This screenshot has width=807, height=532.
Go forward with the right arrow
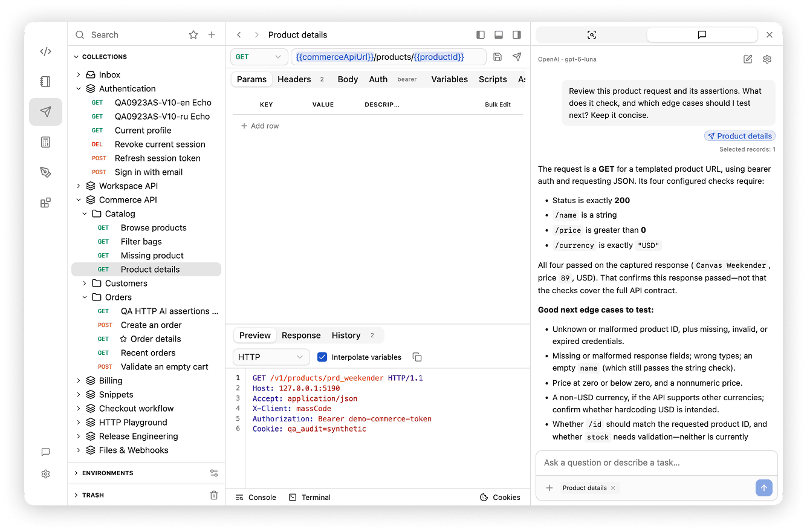[x=256, y=35]
